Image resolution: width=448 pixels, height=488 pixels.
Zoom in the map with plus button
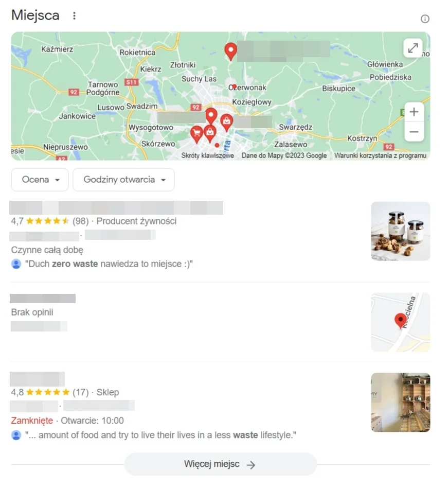click(414, 112)
